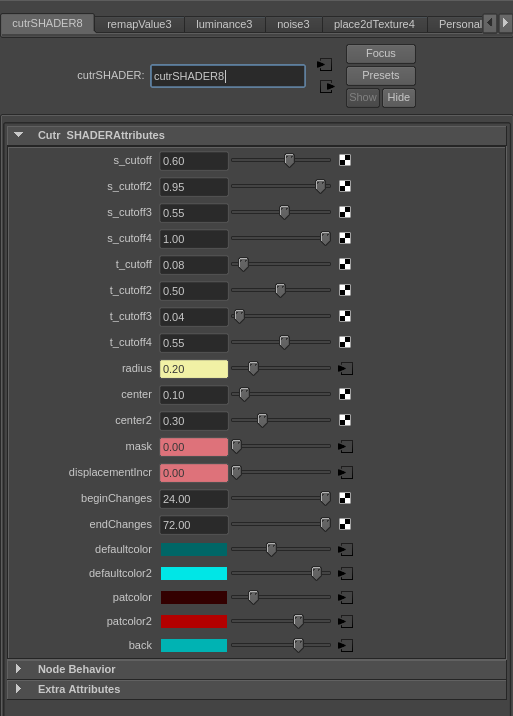Screen dimensions: 513x716
Task: Click the endChanges value field 72.00
Action: click(x=194, y=525)
